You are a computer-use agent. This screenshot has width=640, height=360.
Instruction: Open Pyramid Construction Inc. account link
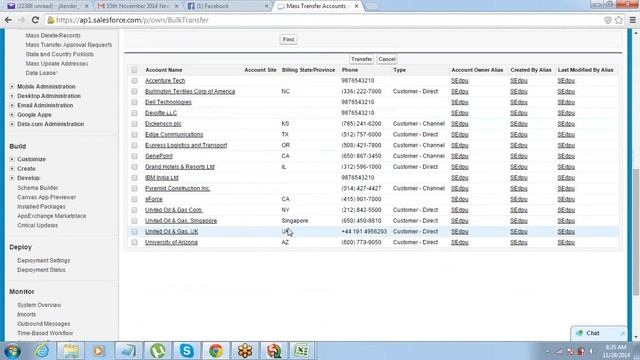(x=178, y=189)
